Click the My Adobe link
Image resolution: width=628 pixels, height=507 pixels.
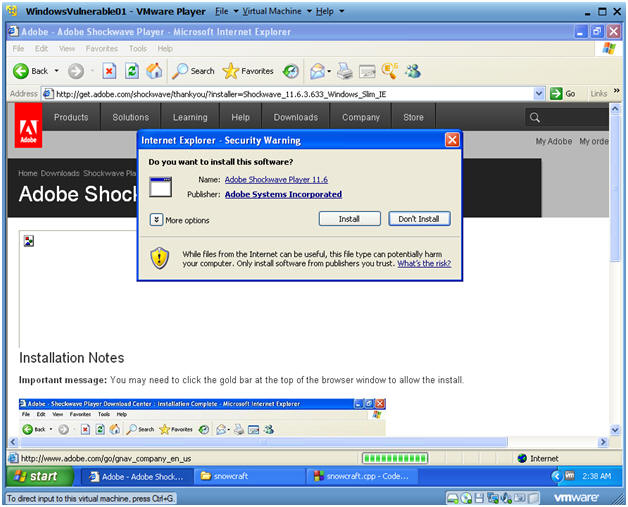click(554, 141)
